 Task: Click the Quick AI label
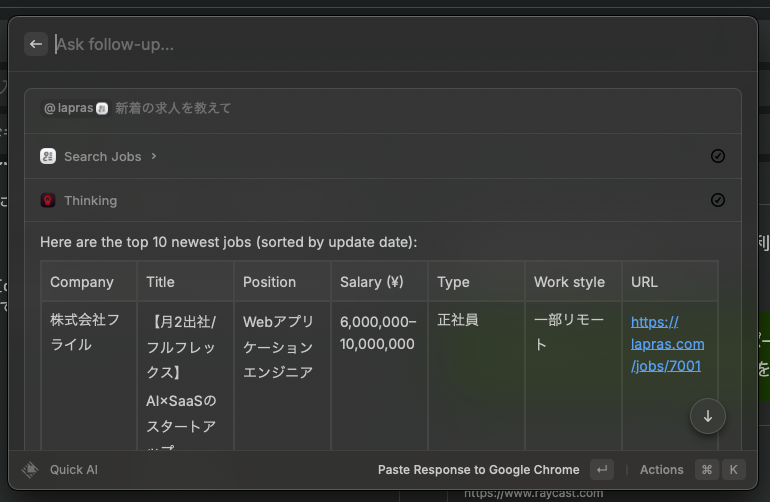point(74,470)
